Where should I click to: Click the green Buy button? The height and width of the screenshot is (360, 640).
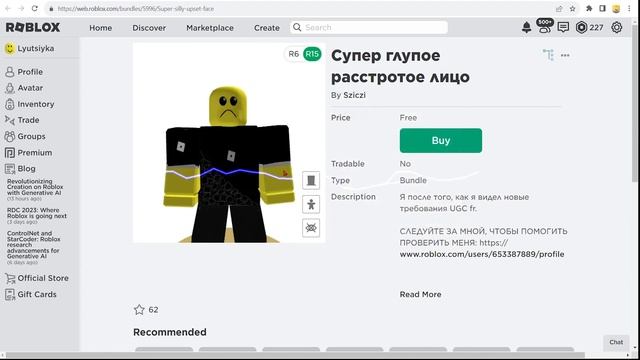point(441,140)
